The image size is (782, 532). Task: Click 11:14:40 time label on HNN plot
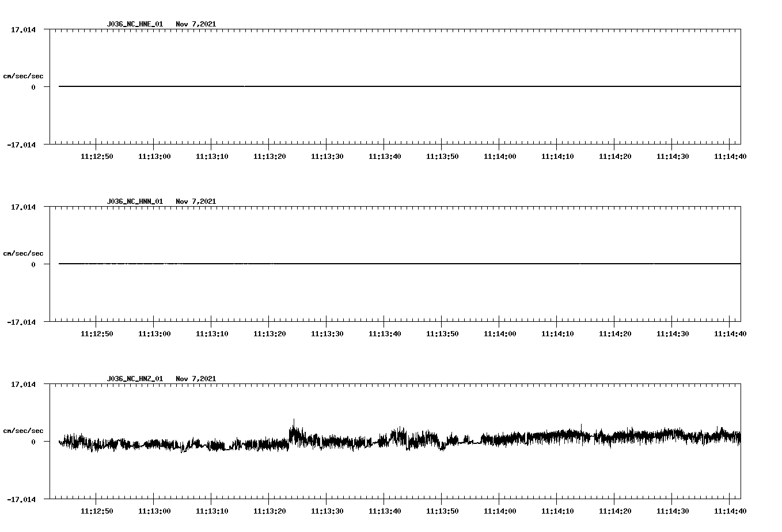tap(730, 334)
